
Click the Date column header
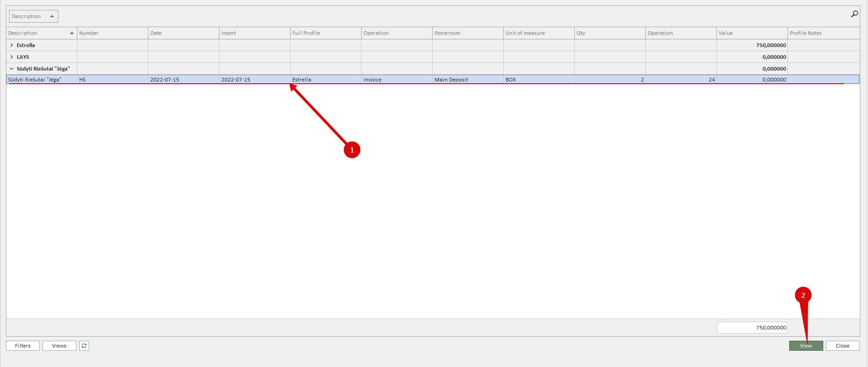184,33
